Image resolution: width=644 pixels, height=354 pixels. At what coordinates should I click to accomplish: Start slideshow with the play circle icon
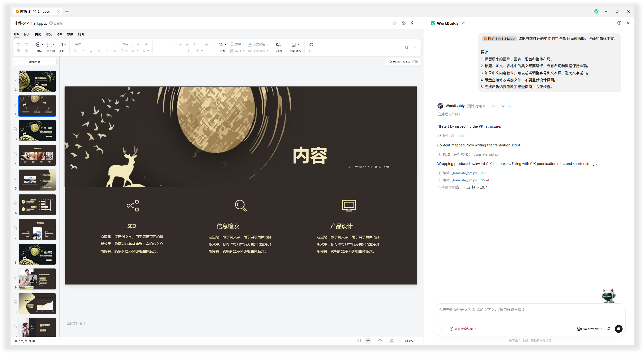380,341
